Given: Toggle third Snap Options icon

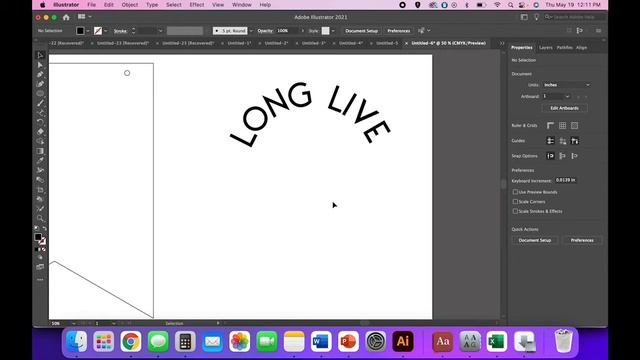Looking at the screenshot, I should click(x=574, y=156).
